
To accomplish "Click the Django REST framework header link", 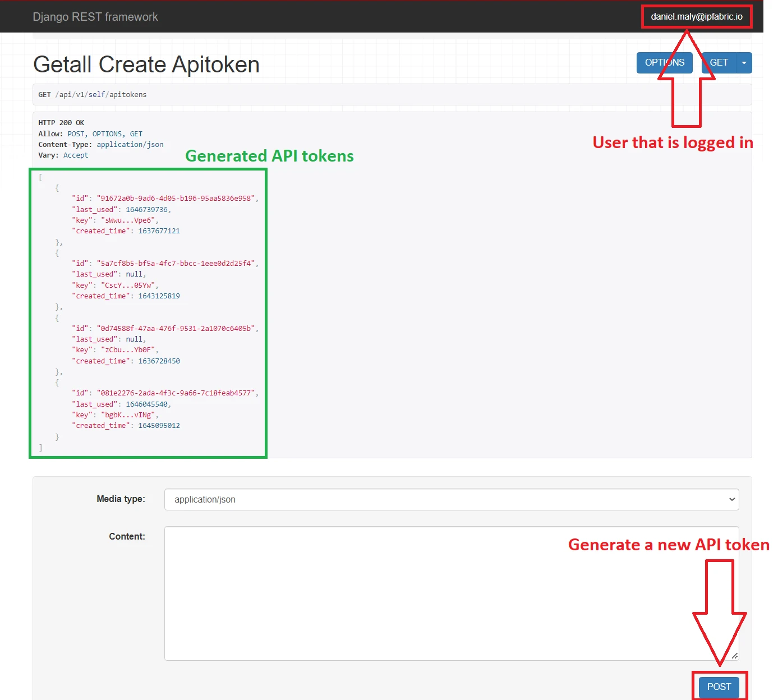I will pyautogui.click(x=95, y=16).
